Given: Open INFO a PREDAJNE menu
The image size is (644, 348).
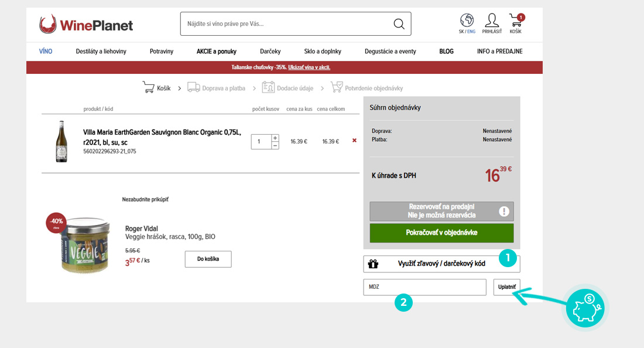Looking at the screenshot, I should [x=500, y=52].
